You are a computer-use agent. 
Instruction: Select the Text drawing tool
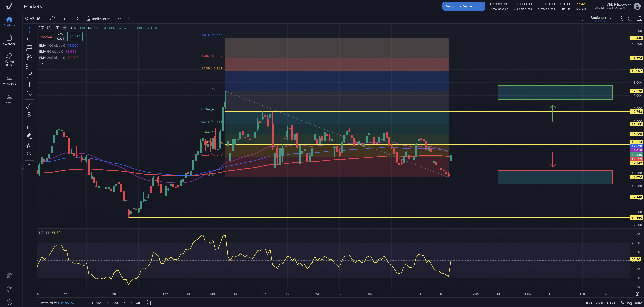[29, 84]
